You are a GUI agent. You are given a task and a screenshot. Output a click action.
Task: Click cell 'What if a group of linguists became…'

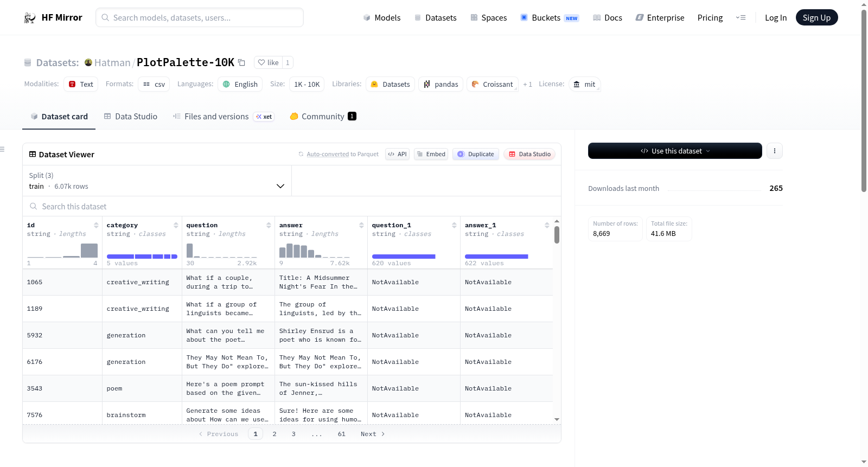pos(228,309)
